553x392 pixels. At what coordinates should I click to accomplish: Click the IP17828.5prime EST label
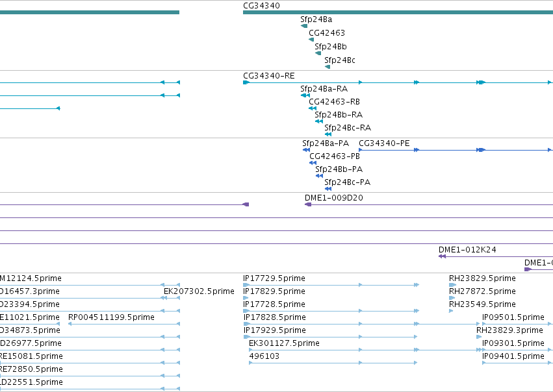275,317
